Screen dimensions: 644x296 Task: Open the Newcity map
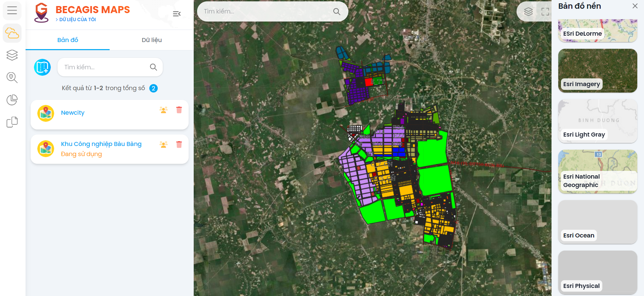(73, 113)
